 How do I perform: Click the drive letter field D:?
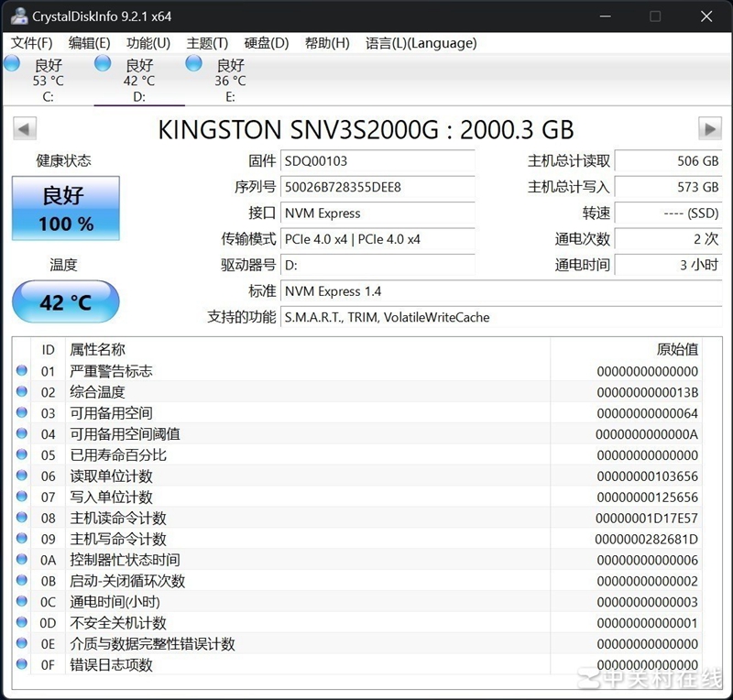(377, 266)
